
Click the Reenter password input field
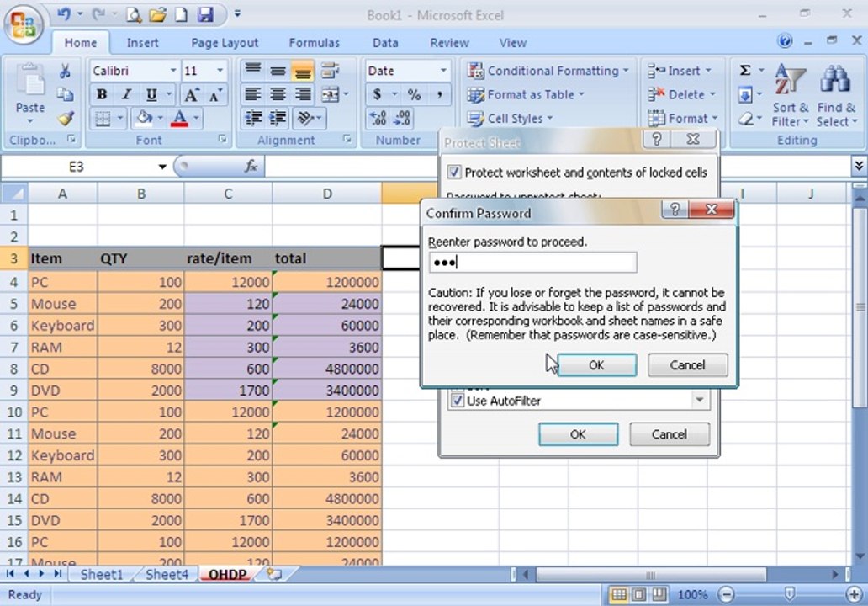(x=532, y=262)
